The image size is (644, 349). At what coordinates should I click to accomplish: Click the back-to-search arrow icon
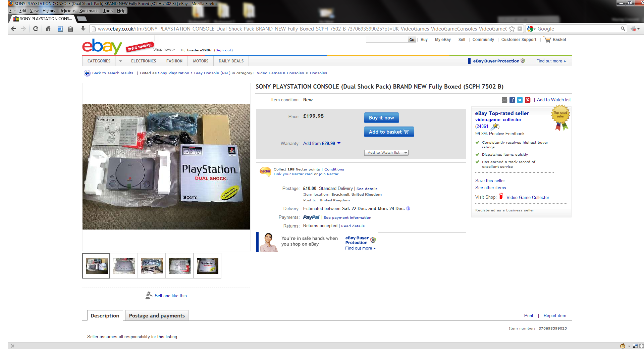[87, 73]
